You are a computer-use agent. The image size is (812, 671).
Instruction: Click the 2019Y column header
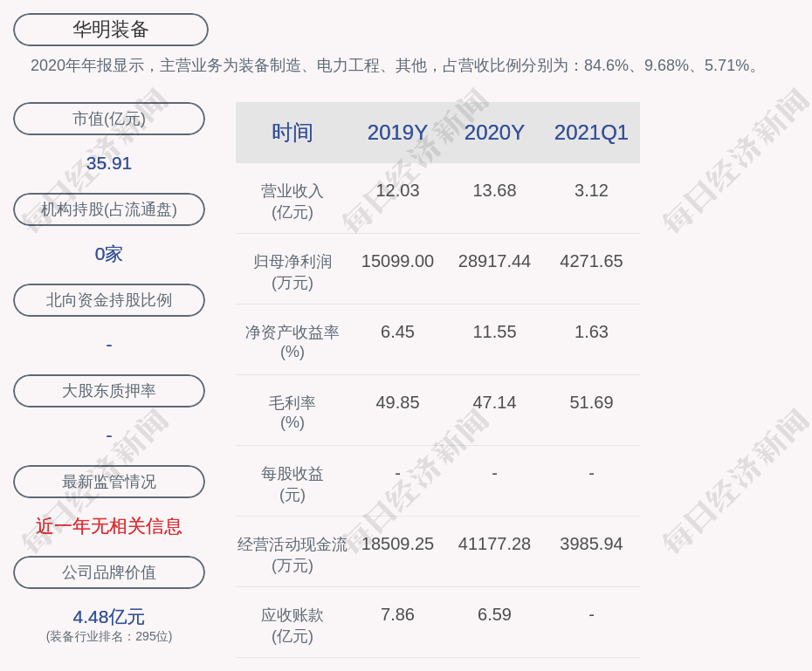click(397, 133)
